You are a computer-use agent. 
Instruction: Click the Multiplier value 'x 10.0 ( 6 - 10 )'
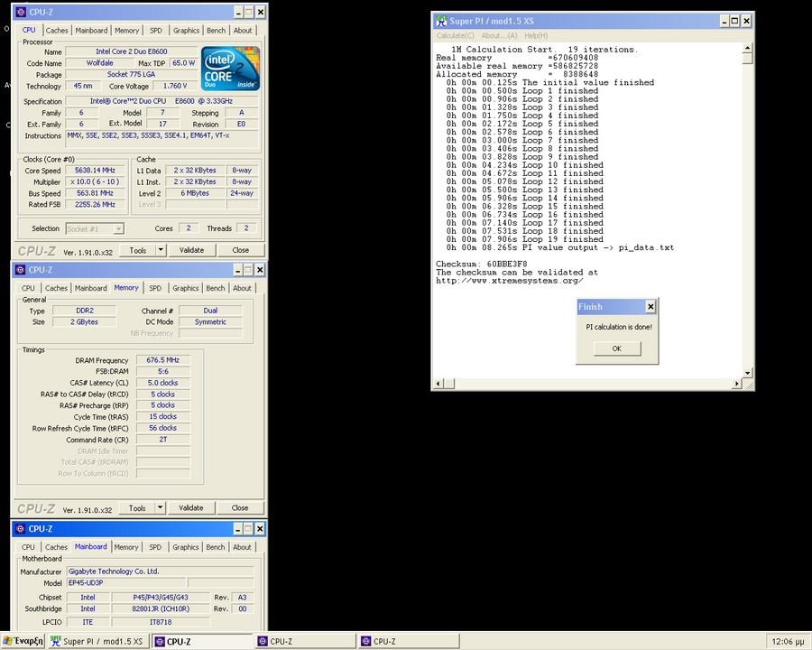[x=95, y=181]
